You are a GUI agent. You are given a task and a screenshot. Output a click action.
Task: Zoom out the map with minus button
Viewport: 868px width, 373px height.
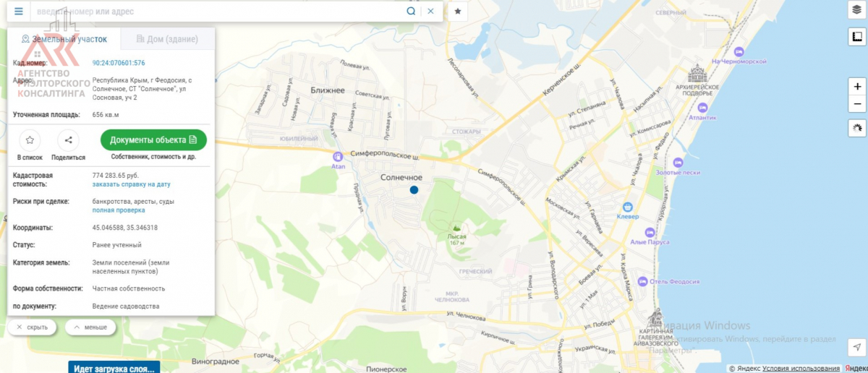coord(857,104)
